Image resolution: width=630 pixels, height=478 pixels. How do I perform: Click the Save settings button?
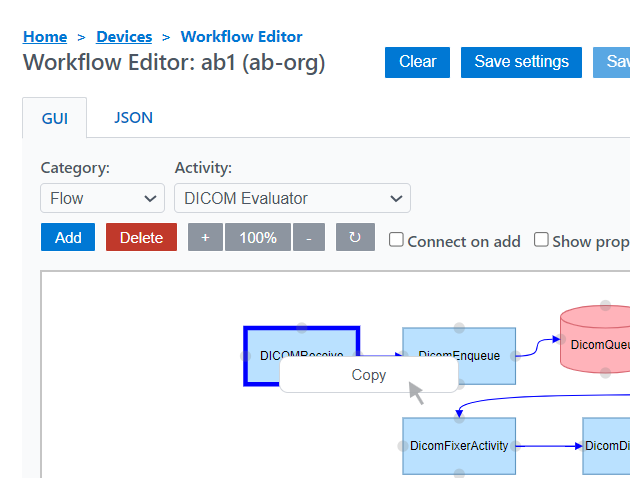pos(521,62)
